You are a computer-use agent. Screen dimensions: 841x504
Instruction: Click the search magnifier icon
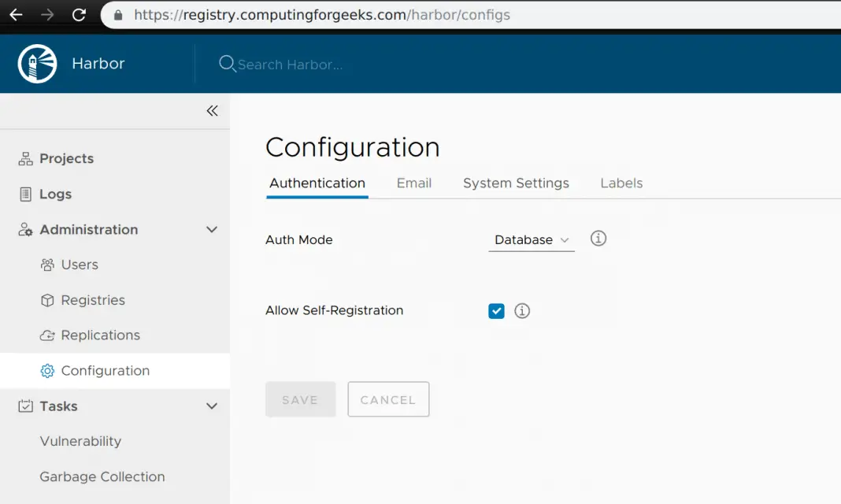[227, 64]
